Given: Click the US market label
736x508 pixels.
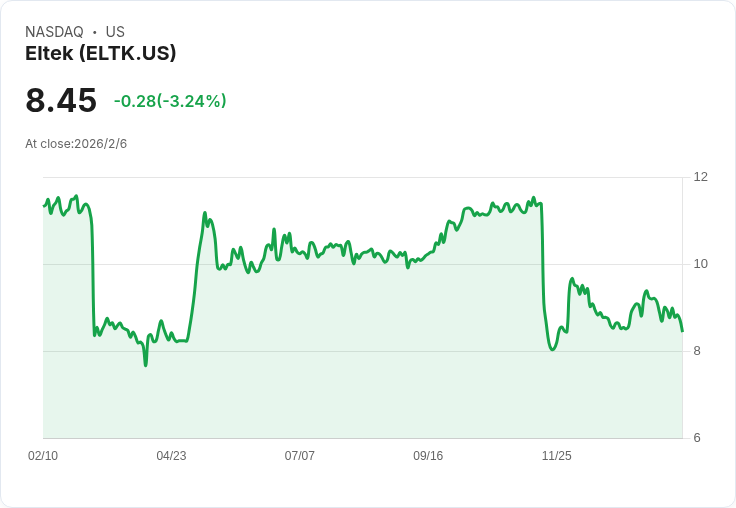Looking at the screenshot, I should coord(115,32).
